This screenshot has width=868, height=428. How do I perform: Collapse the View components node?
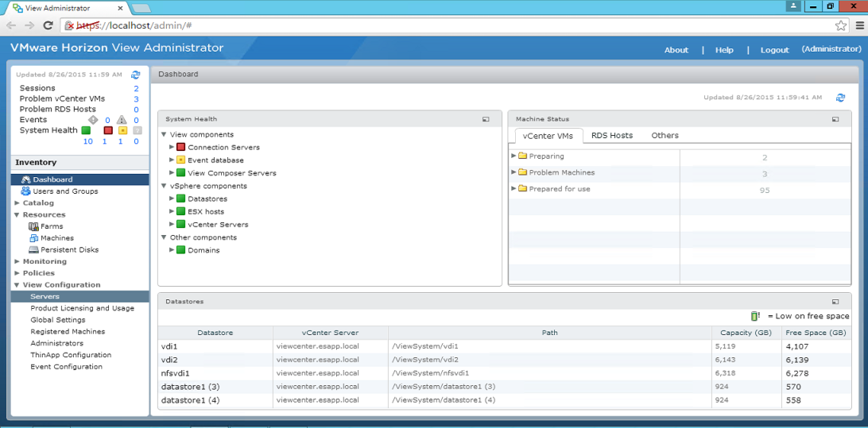coord(164,134)
